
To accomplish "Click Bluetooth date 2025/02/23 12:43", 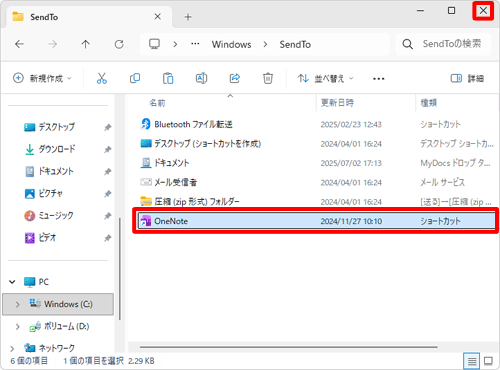I will 351,125.
